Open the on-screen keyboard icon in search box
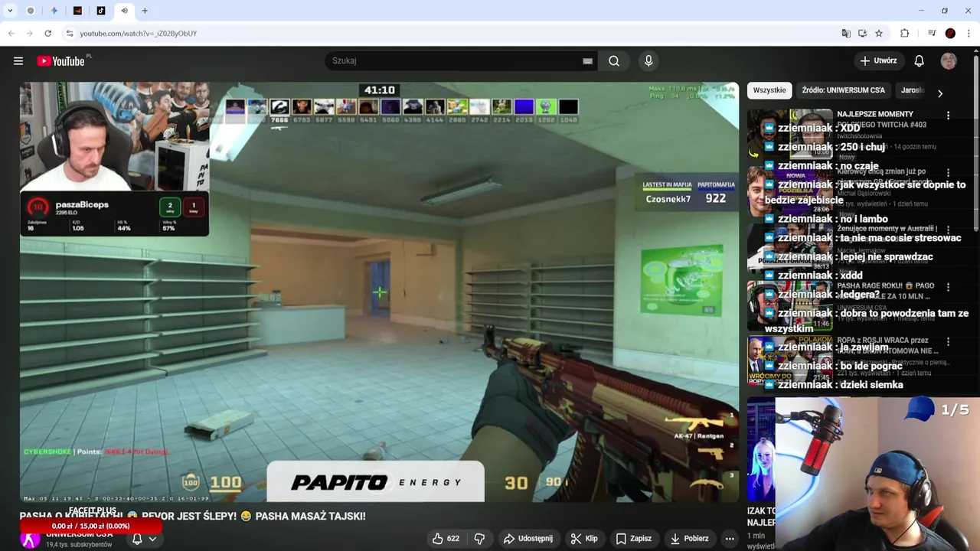Image resolution: width=980 pixels, height=551 pixels. 587,61
